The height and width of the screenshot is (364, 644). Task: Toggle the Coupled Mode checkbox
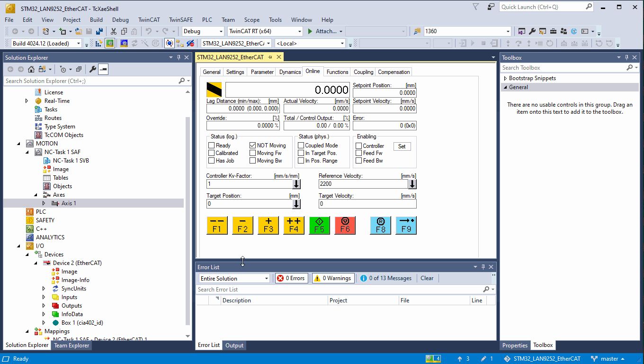[x=301, y=146]
